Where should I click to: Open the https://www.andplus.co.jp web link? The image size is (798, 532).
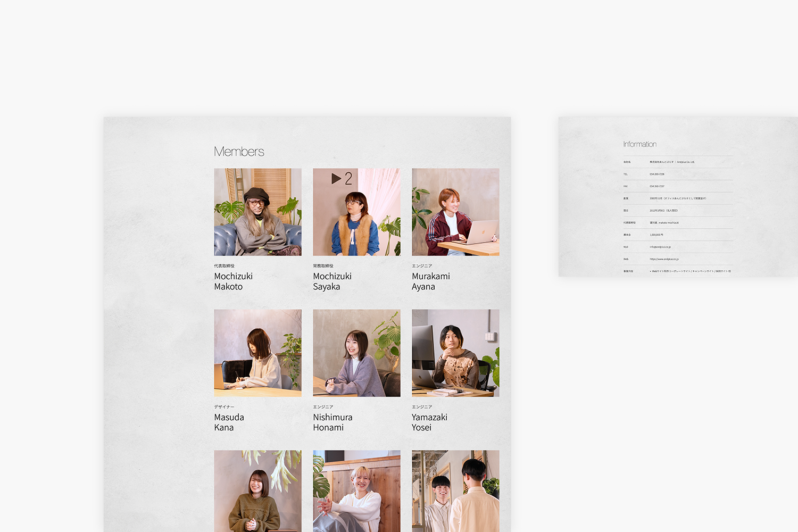pyautogui.click(x=663, y=259)
